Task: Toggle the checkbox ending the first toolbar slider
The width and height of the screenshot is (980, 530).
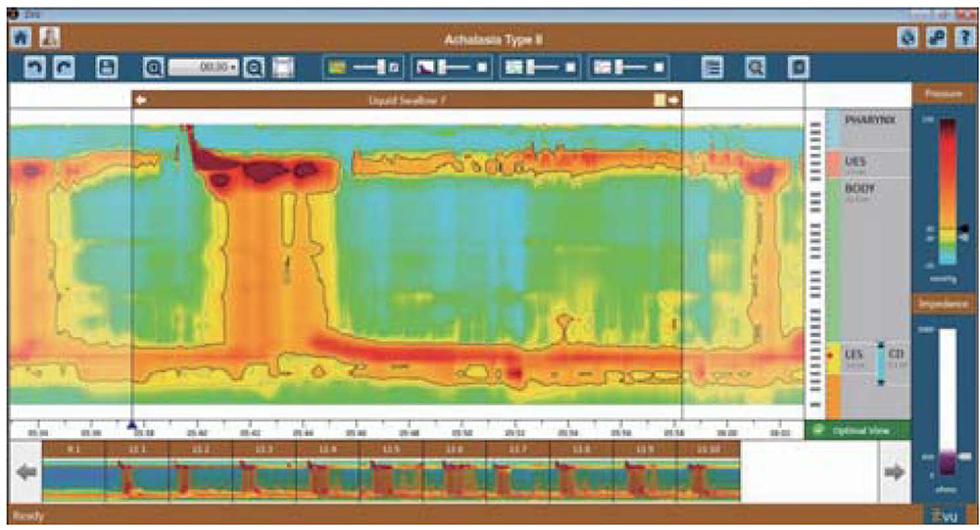Action: point(393,68)
